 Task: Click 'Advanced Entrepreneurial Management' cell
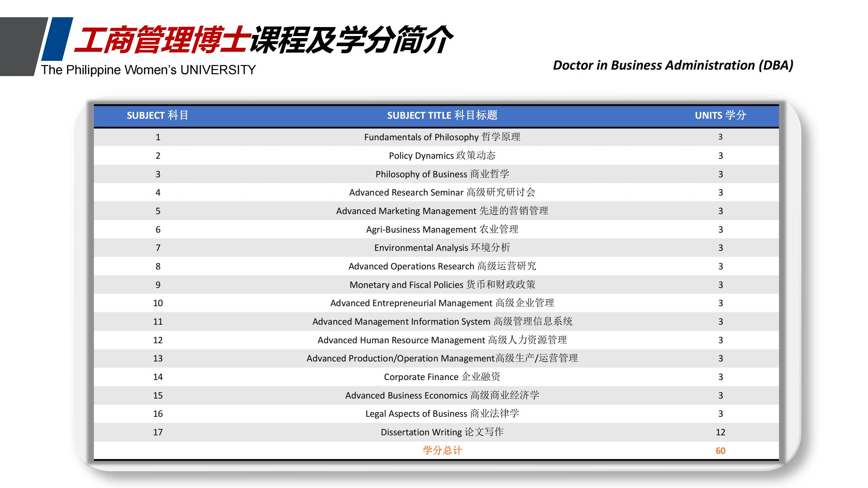pos(442,303)
